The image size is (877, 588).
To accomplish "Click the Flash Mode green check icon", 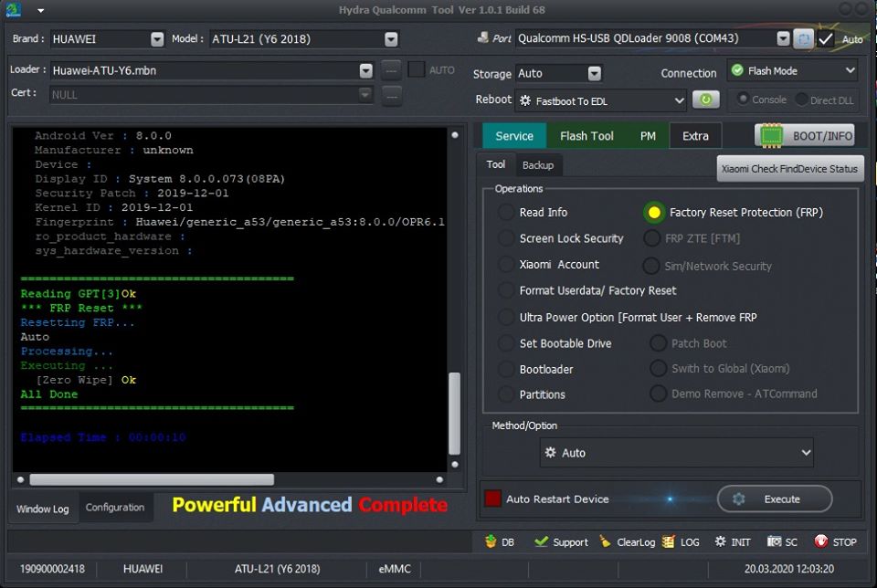I will (x=738, y=70).
